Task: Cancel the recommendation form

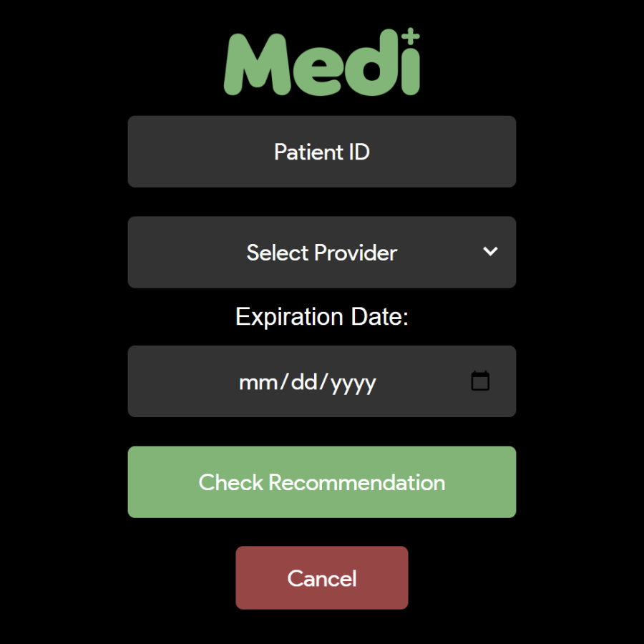Action: point(321,578)
